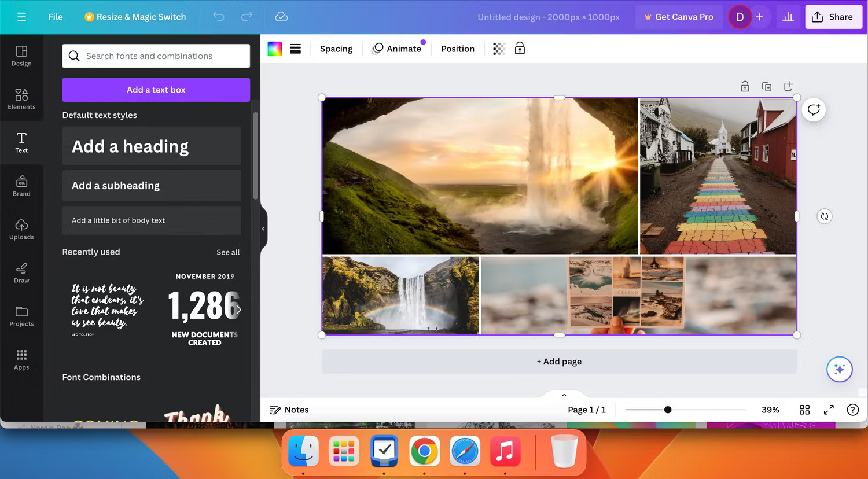Viewport: 868px width, 479px height.
Task: Toggle the grid view near the zoom level
Action: coord(804,410)
